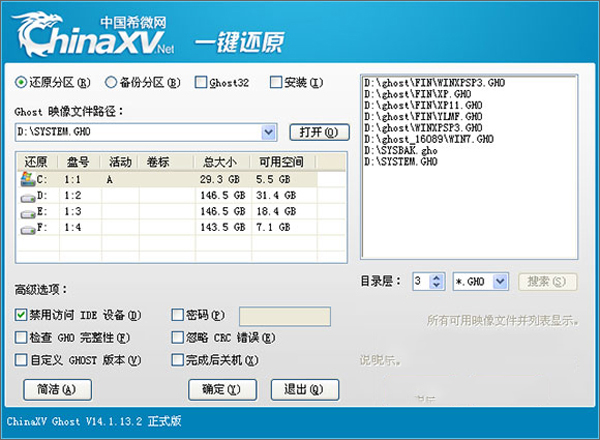The width and height of the screenshot is (600, 440).
Task: Select D:\ghost\FIN\XP11.GHO in the list
Action: pos(423,106)
